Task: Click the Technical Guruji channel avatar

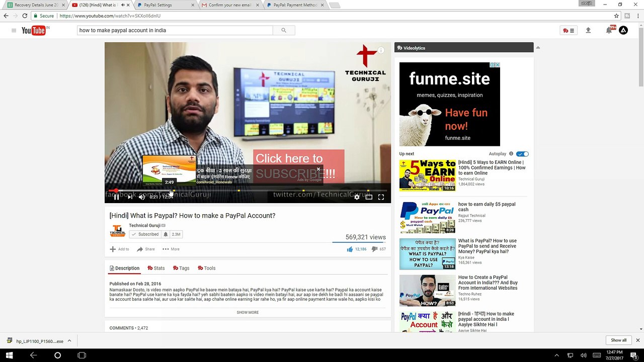Action: click(117, 231)
